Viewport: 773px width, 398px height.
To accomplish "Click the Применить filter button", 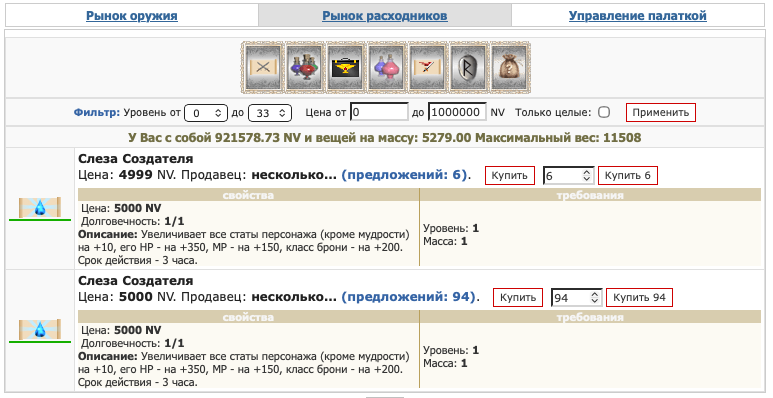I will point(661,112).
